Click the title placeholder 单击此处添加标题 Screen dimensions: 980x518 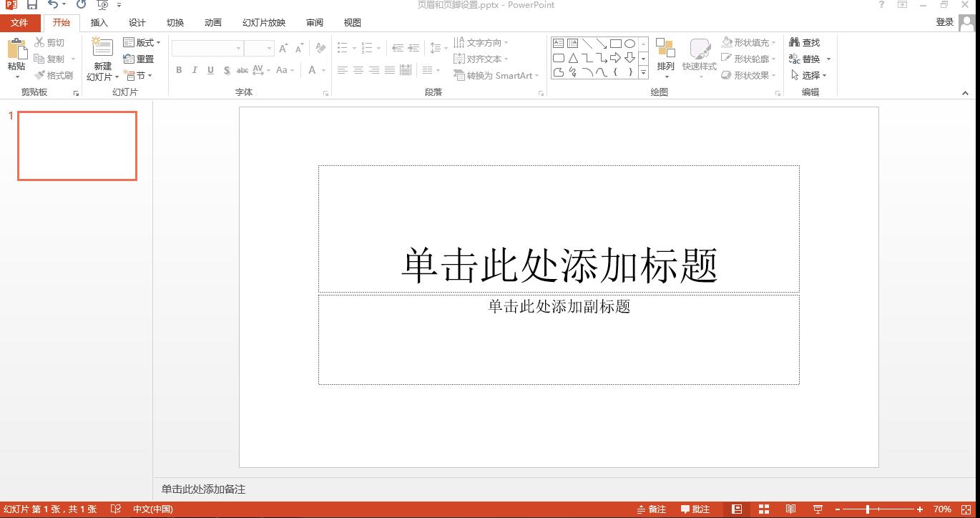559,265
